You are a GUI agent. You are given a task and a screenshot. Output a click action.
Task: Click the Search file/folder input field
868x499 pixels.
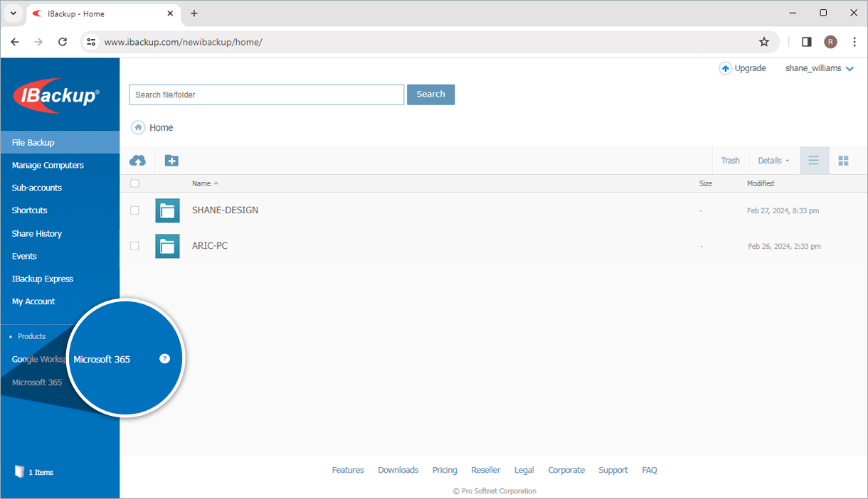coord(267,95)
